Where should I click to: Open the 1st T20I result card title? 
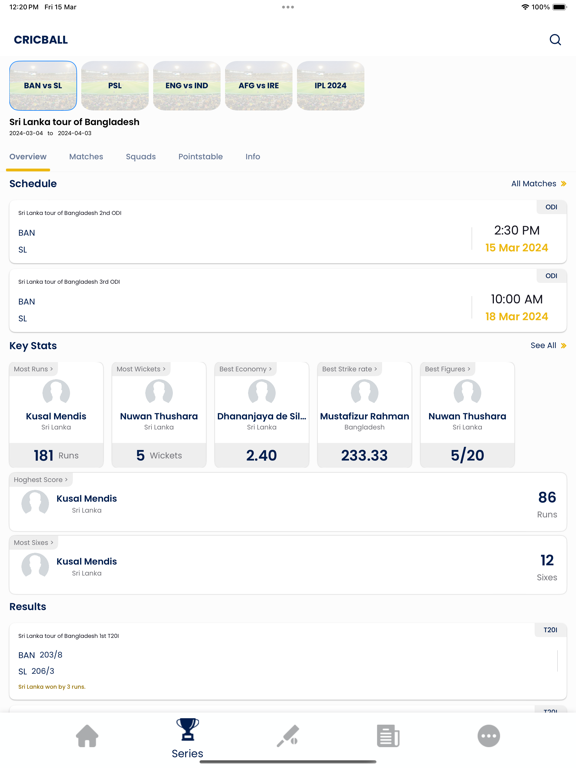69,636
